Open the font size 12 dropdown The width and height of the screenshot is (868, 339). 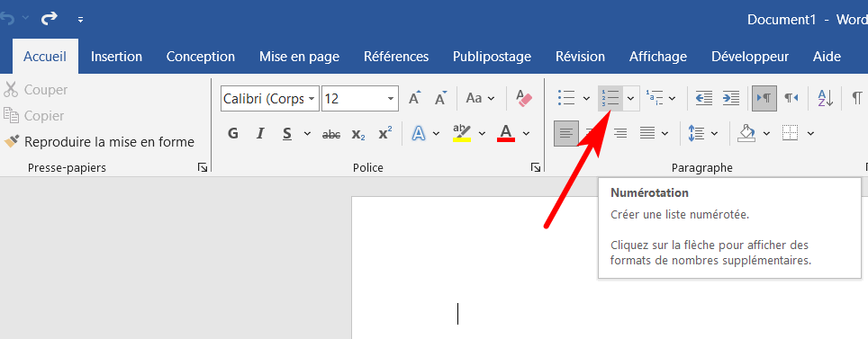pyautogui.click(x=391, y=99)
